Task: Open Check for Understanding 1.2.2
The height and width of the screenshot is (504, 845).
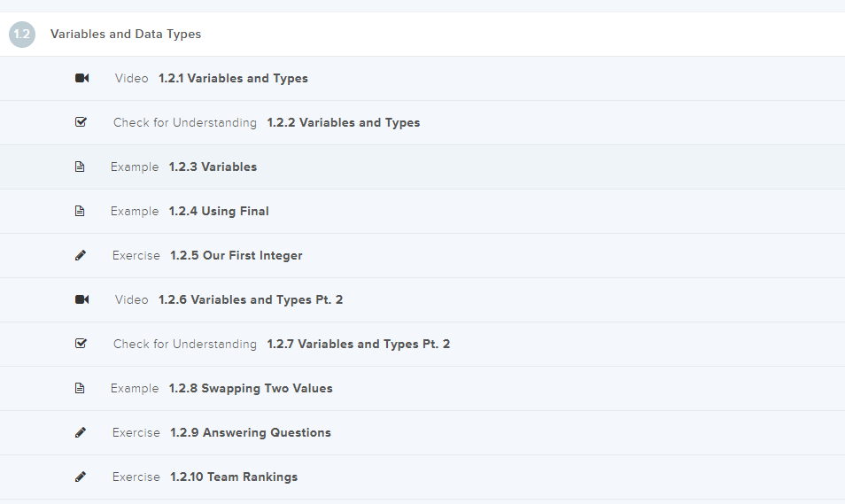Action: point(343,122)
